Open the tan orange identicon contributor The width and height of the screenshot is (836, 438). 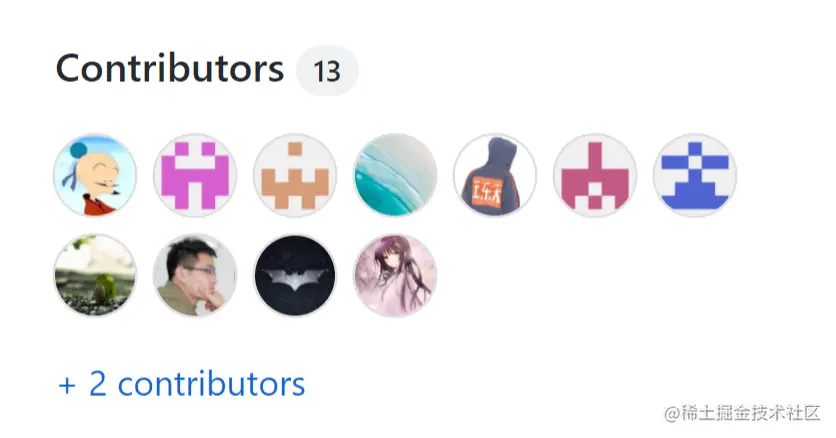click(295, 175)
